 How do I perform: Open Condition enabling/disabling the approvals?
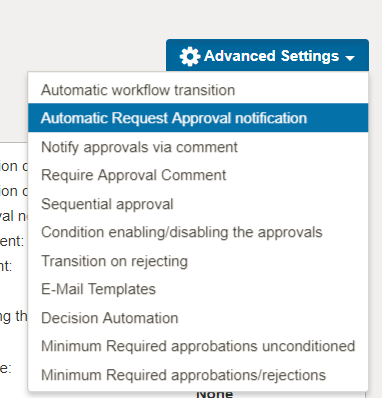coord(198,232)
